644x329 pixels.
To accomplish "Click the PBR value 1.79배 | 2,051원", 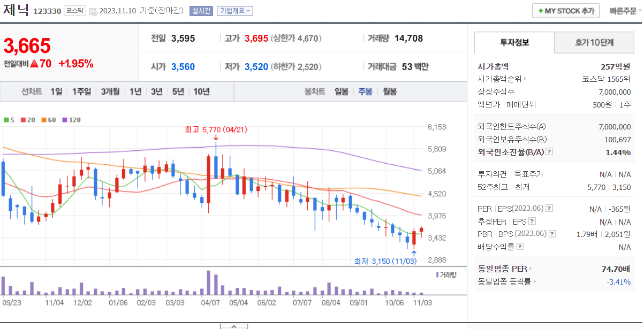I will pos(604,234).
